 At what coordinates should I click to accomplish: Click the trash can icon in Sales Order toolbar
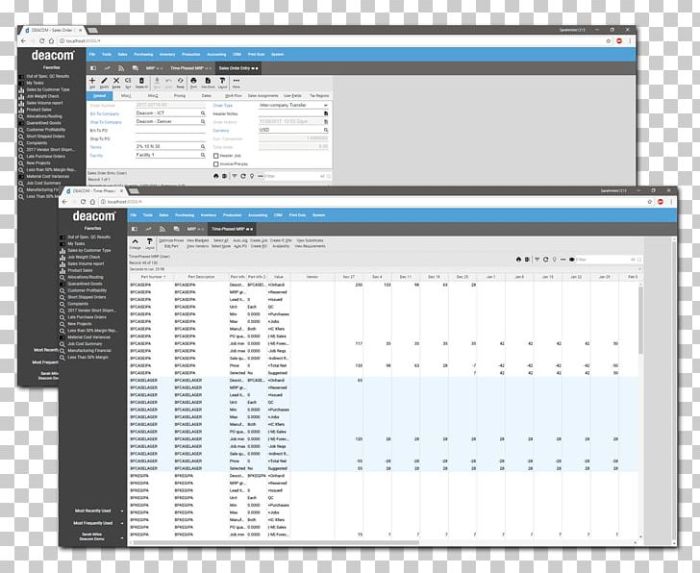tap(142, 81)
